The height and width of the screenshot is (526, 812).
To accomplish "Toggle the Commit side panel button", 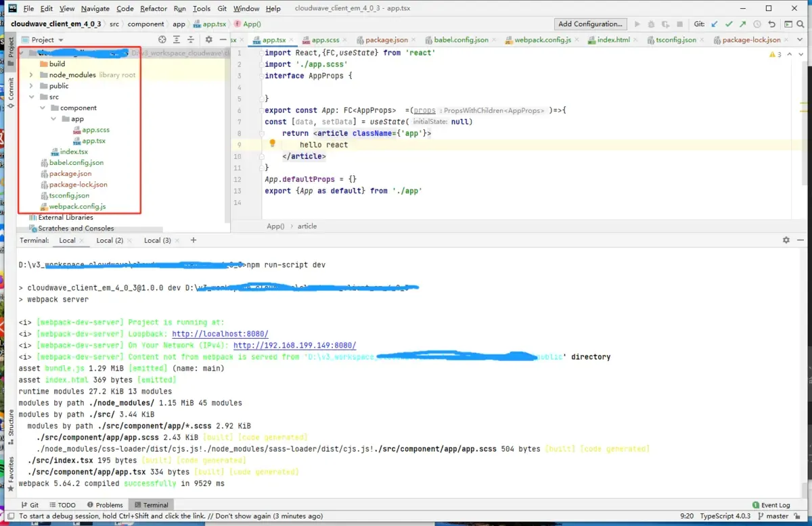I will coord(11,90).
